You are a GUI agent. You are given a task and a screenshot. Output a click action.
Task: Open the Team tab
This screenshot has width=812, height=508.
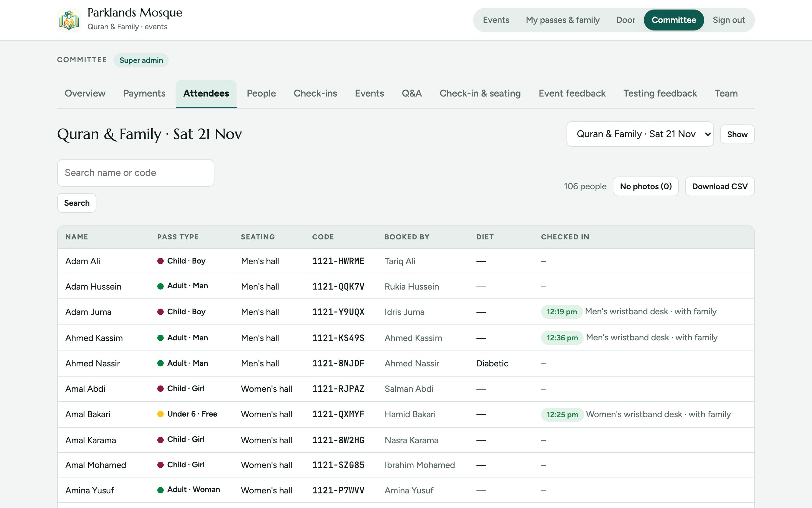(x=726, y=93)
